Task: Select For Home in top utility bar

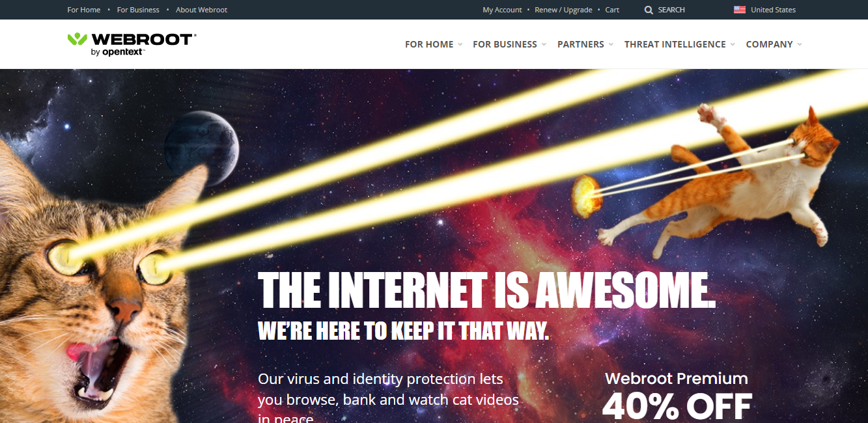Action: click(84, 10)
